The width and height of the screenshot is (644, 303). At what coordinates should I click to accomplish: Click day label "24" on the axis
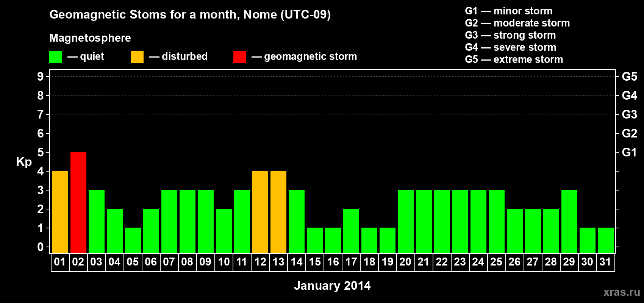pyautogui.click(x=478, y=262)
